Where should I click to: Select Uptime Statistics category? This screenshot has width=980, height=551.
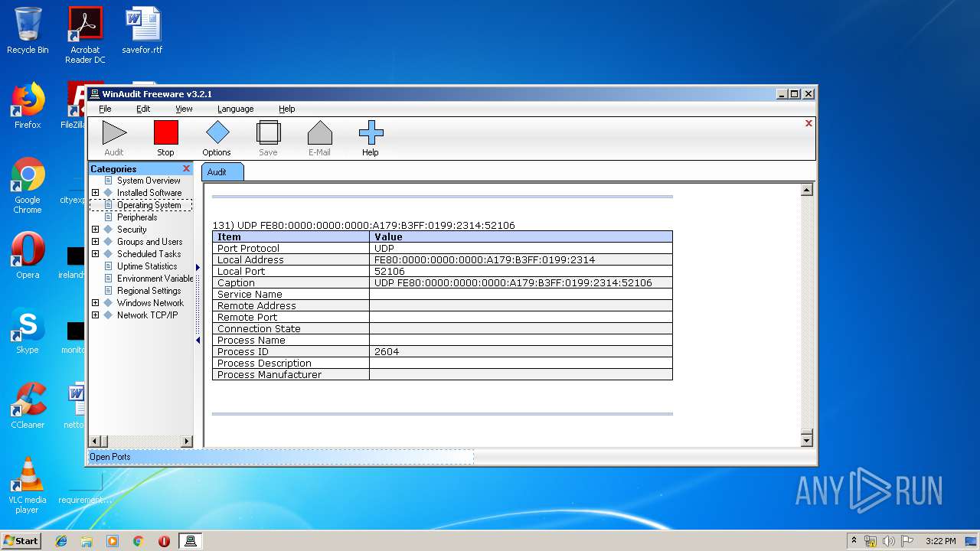[147, 266]
